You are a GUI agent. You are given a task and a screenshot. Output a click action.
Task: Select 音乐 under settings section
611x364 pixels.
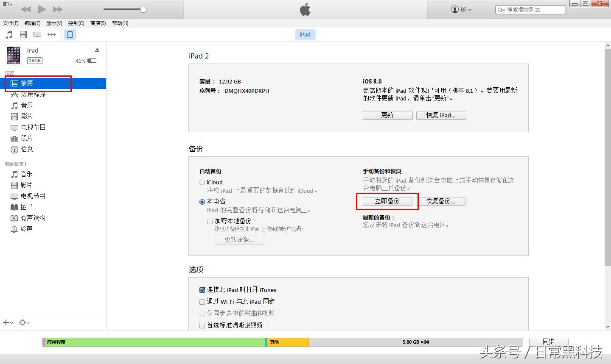[53, 106]
